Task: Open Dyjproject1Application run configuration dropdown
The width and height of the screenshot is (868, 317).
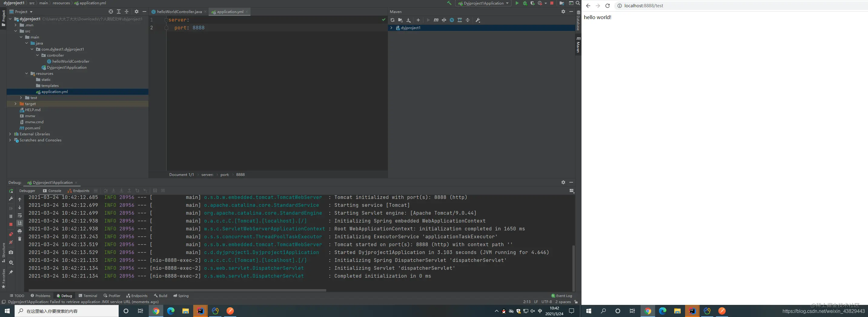Action: (483, 3)
